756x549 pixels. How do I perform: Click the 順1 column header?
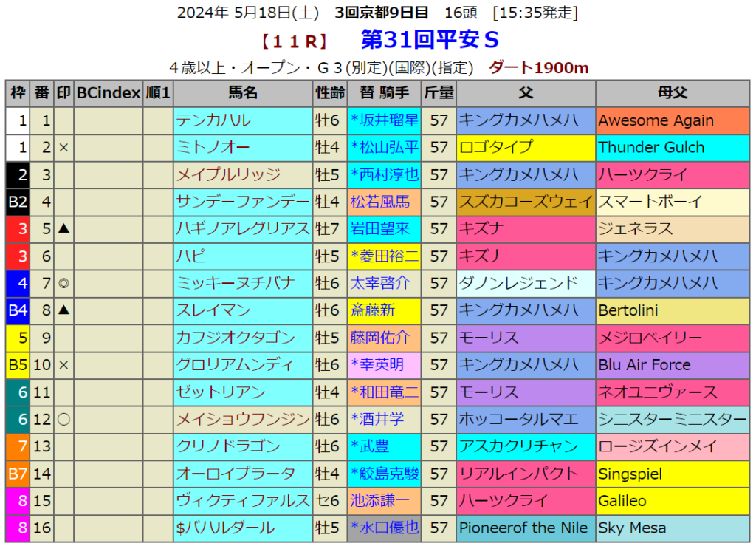157,93
